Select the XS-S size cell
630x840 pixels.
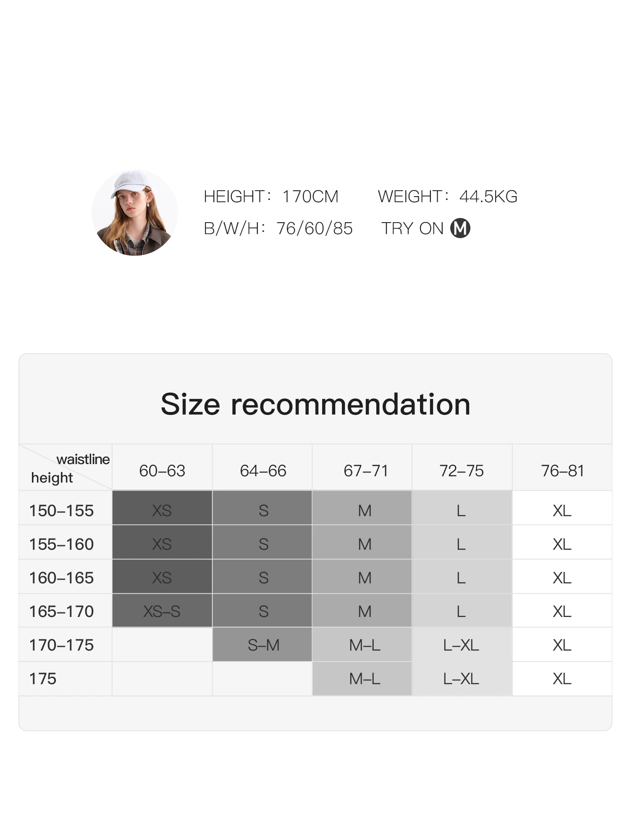162,612
